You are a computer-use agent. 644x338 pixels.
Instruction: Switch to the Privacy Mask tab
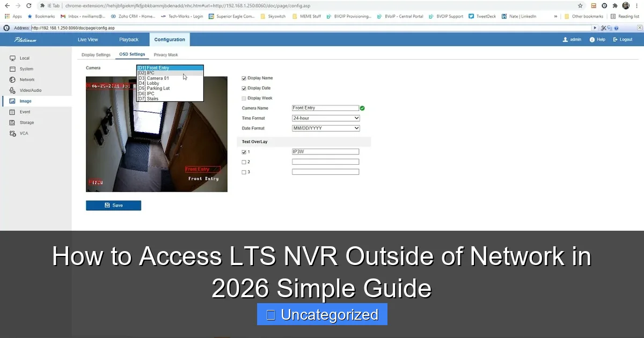tap(165, 54)
